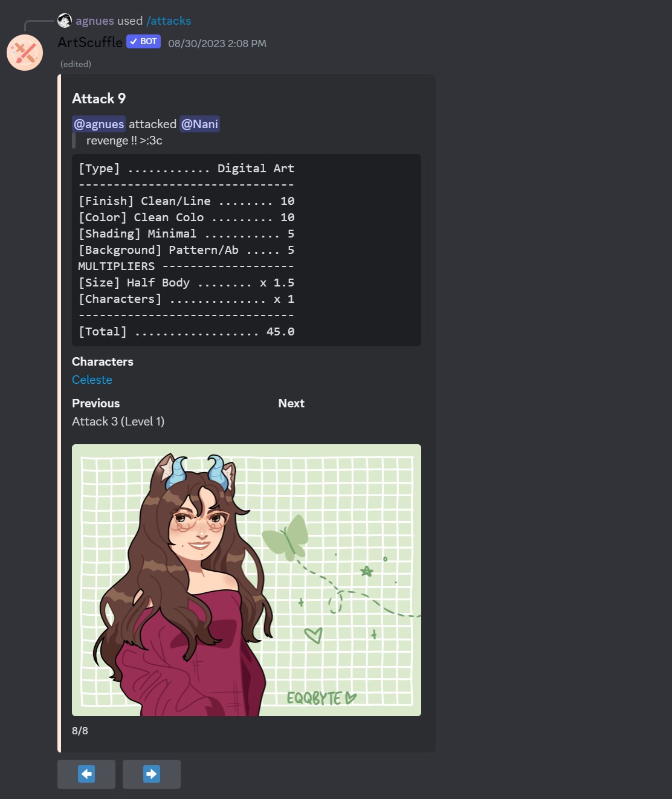Click the (edited) label
The image size is (672, 799).
(x=76, y=64)
